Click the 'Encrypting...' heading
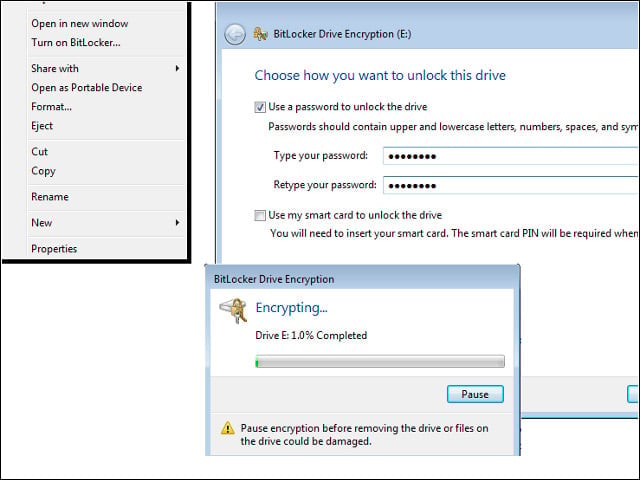The image size is (640, 480). coord(291,308)
